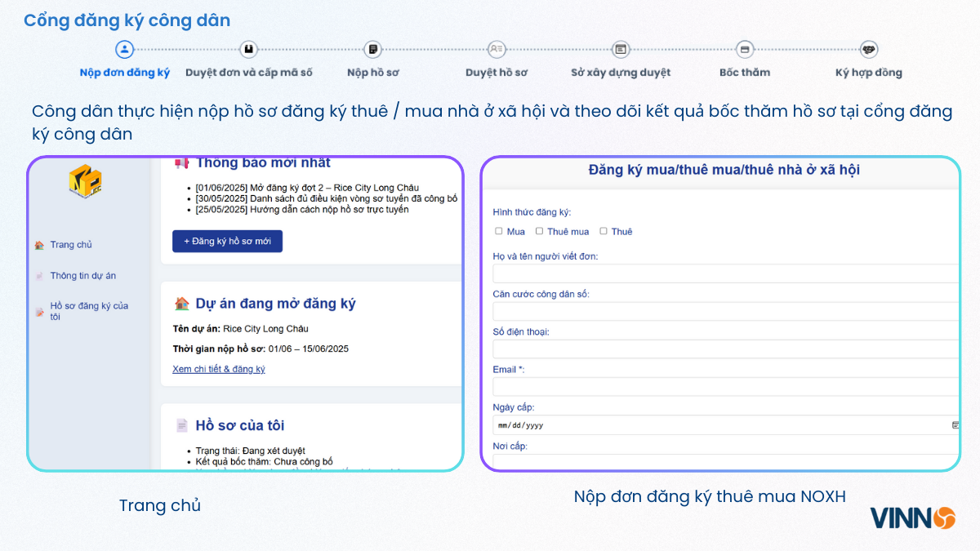Click the Sở xây dựng duyệt step icon
The width and height of the screenshot is (980, 551).
(620, 50)
